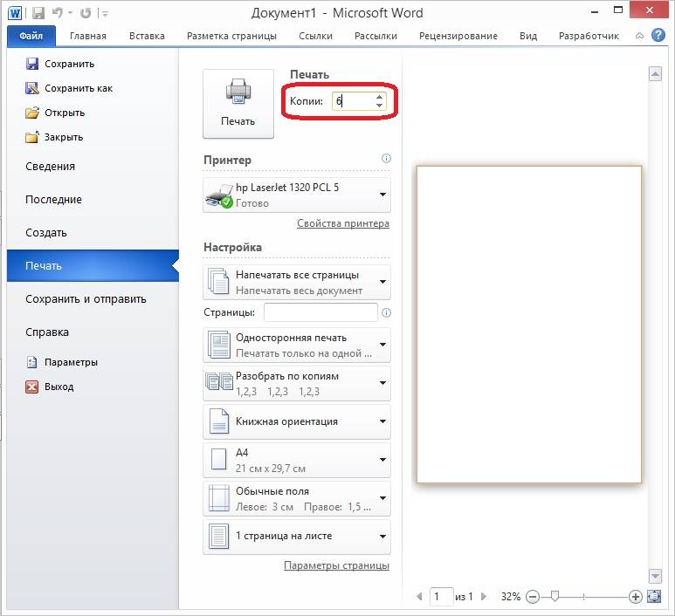
Task: Decrease the number of copies with down arrow
Action: pos(379,106)
